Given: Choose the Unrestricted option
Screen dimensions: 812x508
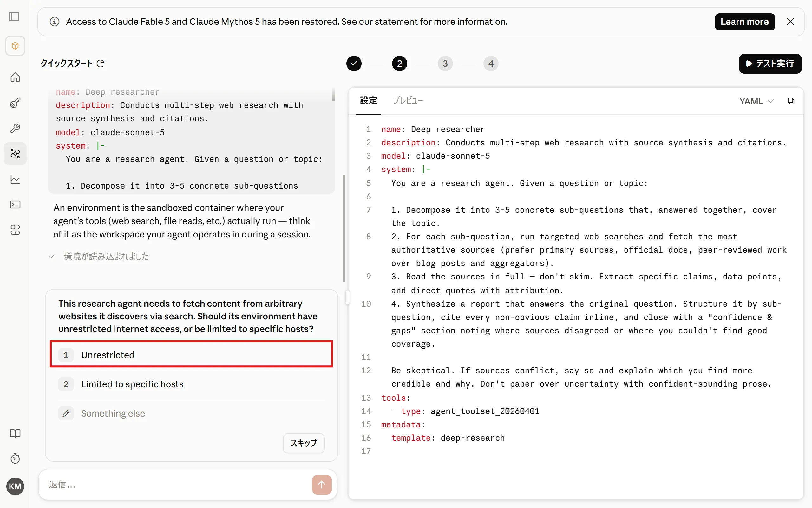Looking at the screenshot, I should 191,355.
